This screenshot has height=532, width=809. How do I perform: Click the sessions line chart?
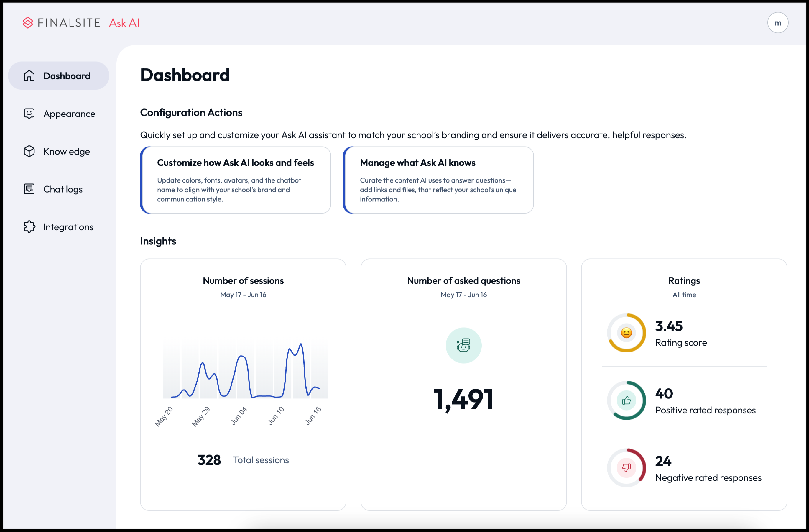(x=245, y=370)
